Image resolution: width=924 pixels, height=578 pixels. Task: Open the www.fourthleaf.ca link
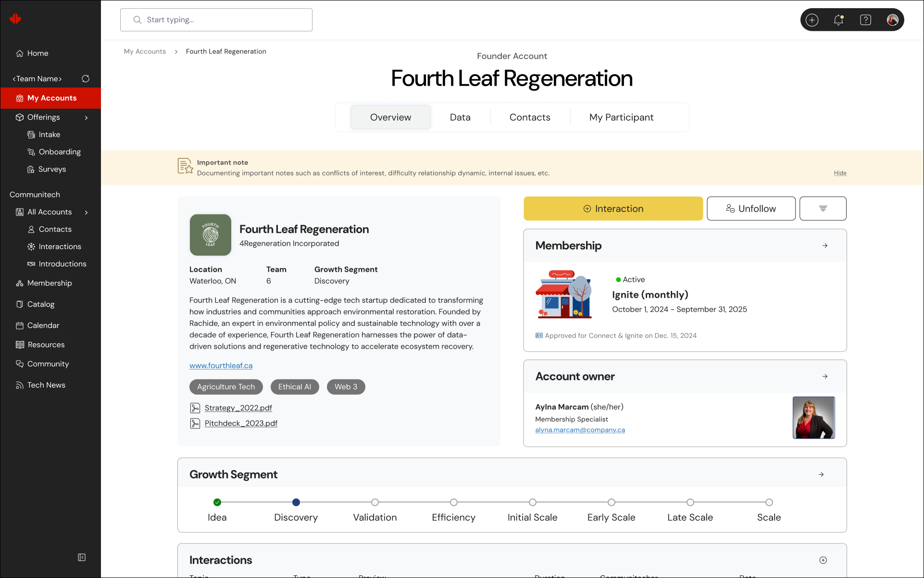click(221, 365)
